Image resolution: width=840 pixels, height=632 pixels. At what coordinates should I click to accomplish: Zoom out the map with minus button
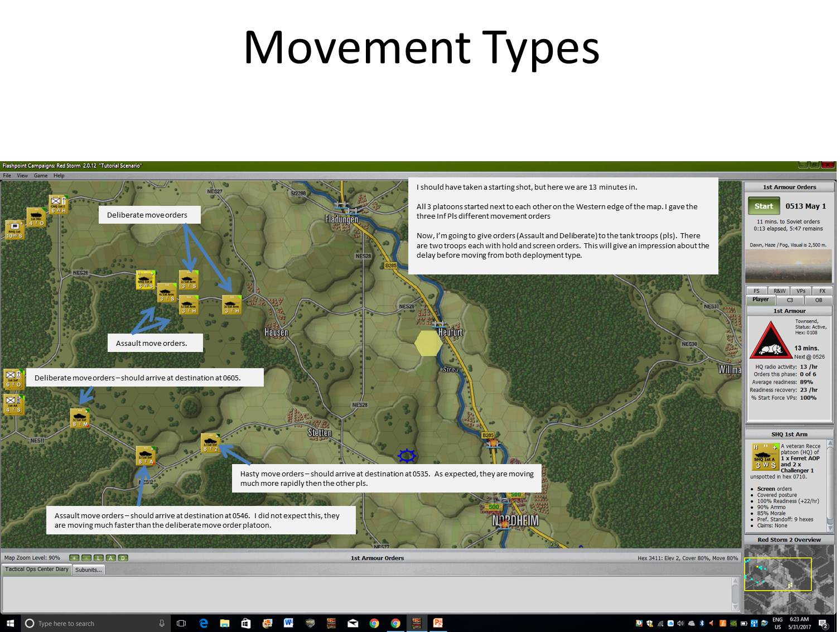pyautogui.click(x=86, y=558)
